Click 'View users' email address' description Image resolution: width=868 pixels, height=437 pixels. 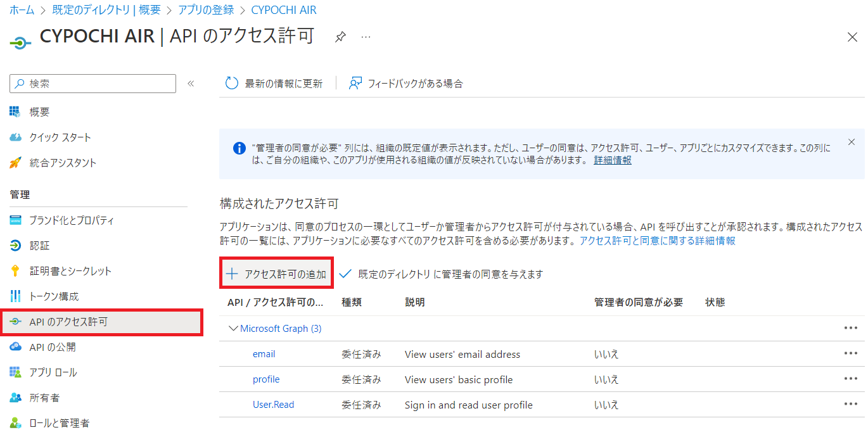[463, 354]
